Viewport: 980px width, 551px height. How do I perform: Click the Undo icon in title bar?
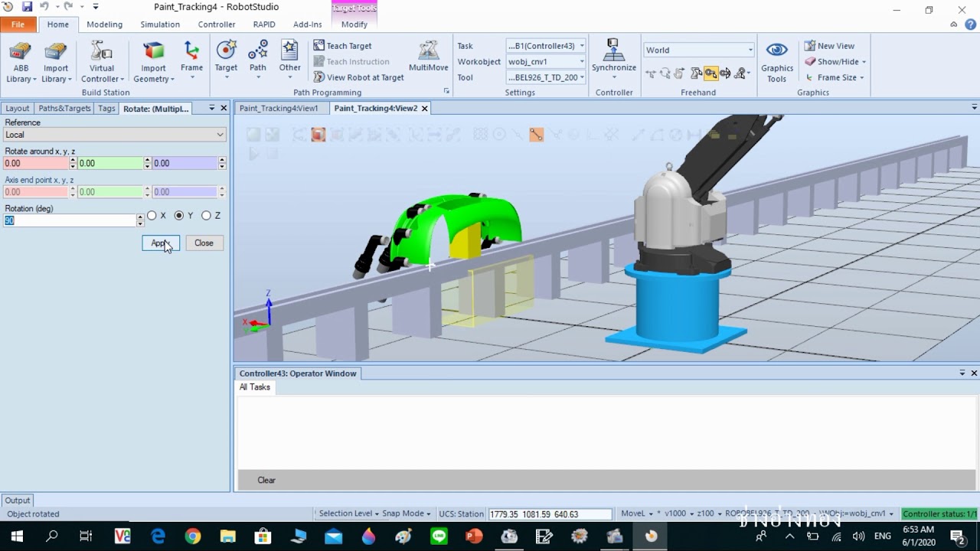click(x=45, y=7)
